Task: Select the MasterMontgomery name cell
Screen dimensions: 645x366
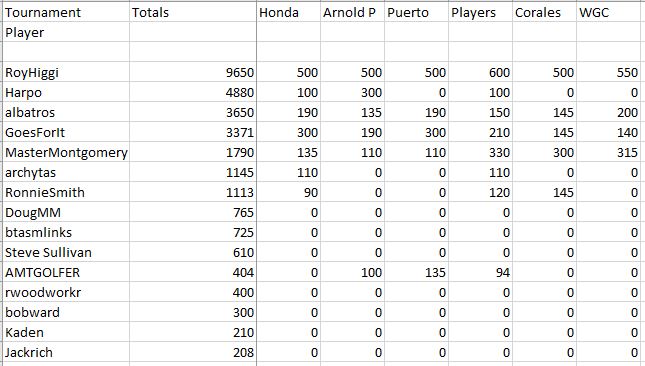Action: pos(66,153)
